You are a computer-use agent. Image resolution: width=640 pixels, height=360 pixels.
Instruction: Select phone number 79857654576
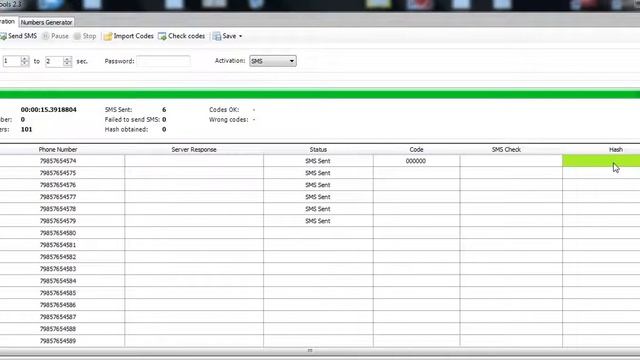pos(58,185)
